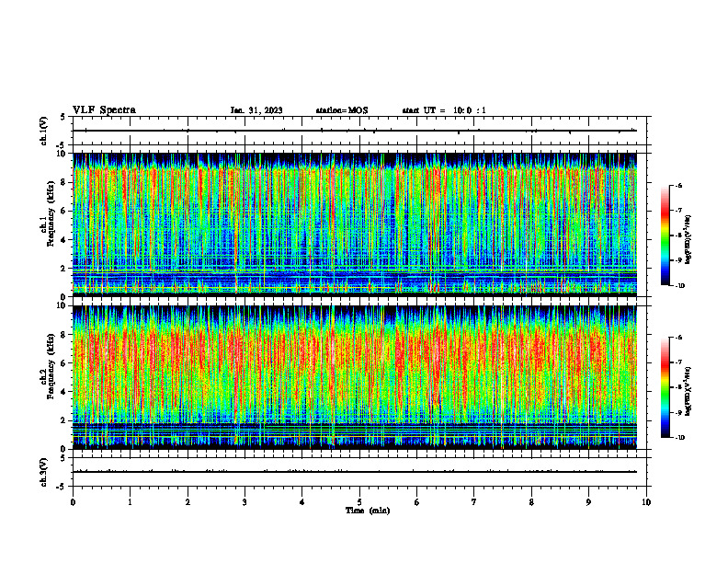Select the ch.1 spectrogram panel
This screenshot has width=728, height=563.
(x=355, y=224)
